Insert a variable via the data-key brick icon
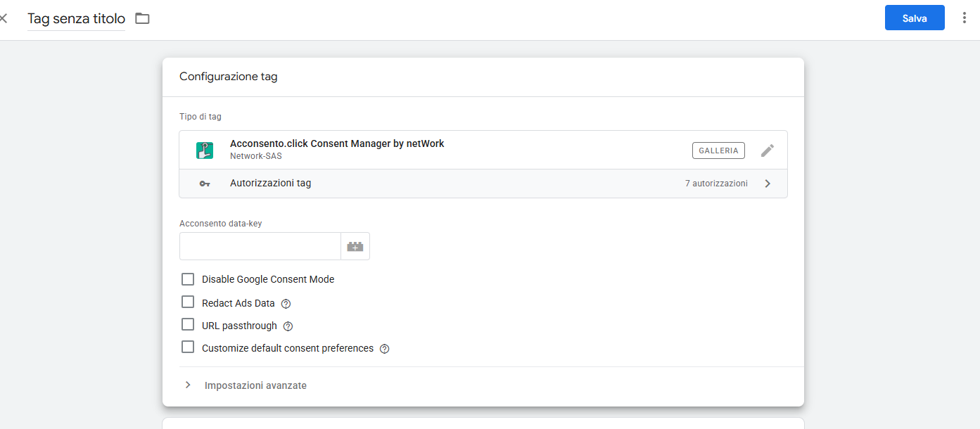Screen dimensions: 980x429 point(355,246)
